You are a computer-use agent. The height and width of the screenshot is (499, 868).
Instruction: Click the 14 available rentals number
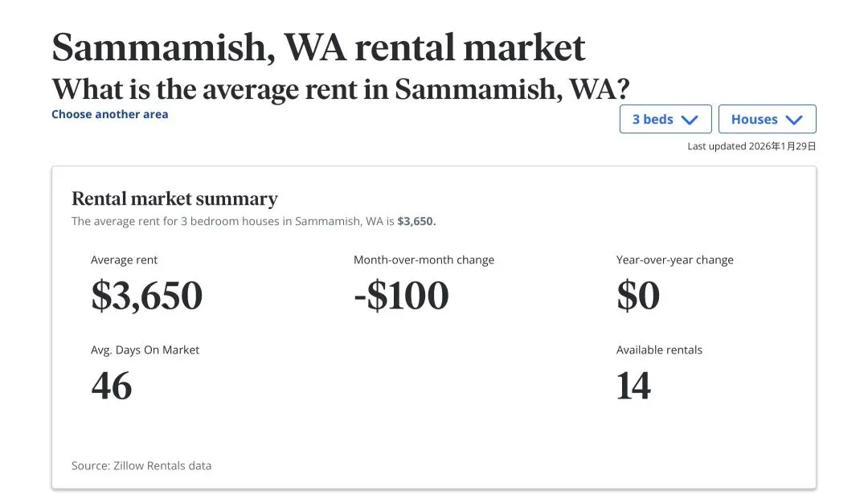[633, 386]
